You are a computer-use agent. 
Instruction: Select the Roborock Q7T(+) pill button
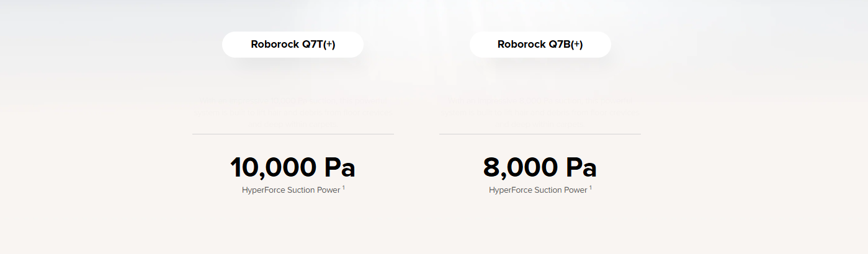[x=293, y=45]
